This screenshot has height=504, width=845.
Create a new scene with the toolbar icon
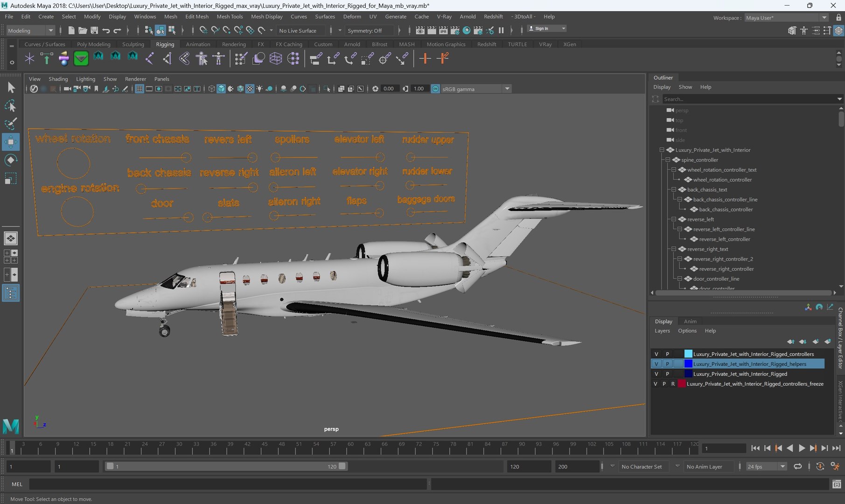pyautogui.click(x=71, y=30)
